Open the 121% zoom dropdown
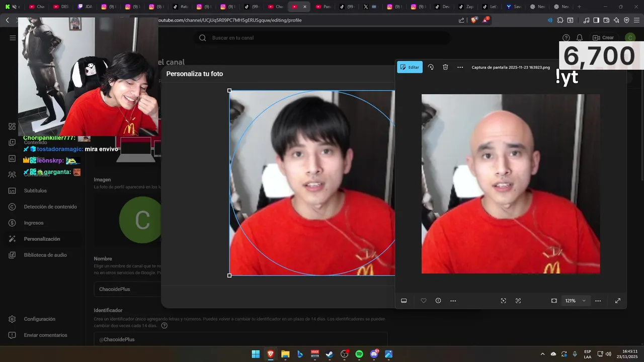Viewport: 644px width, 362px height. tap(575, 301)
